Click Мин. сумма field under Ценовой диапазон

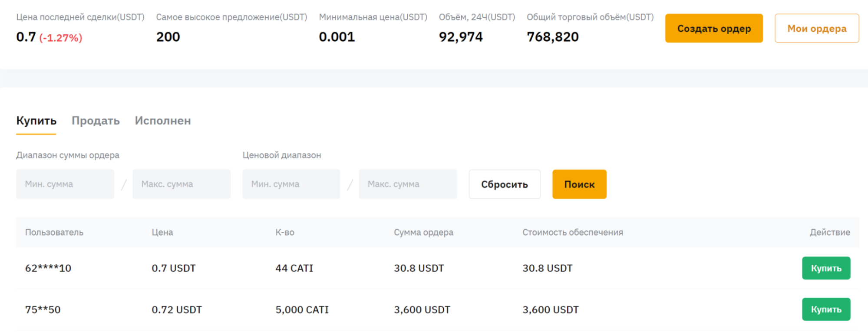tap(291, 184)
